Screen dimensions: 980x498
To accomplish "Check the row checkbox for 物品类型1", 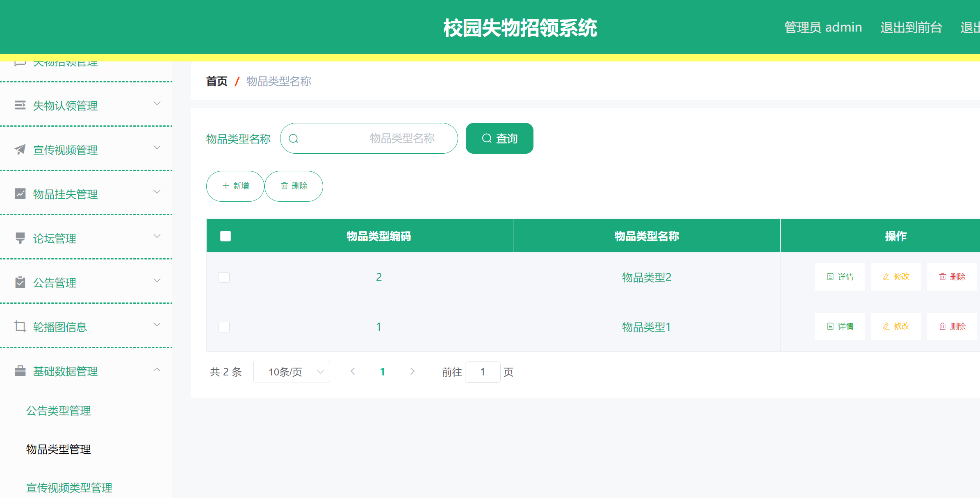I will [x=224, y=327].
